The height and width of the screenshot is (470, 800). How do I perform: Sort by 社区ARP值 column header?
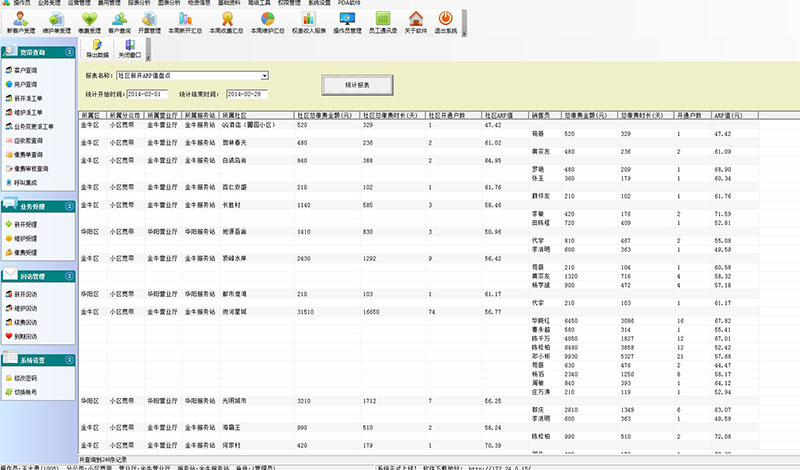[505, 115]
